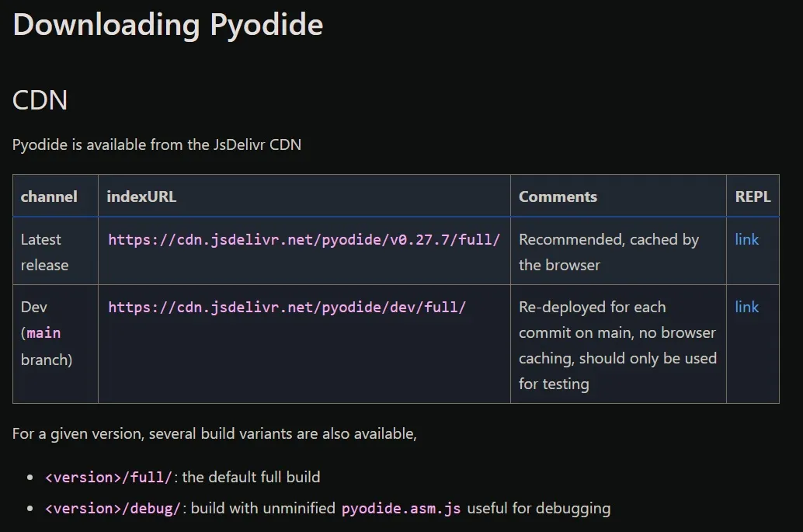Click the <version>/debug/ code snippet

(x=113, y=509)
